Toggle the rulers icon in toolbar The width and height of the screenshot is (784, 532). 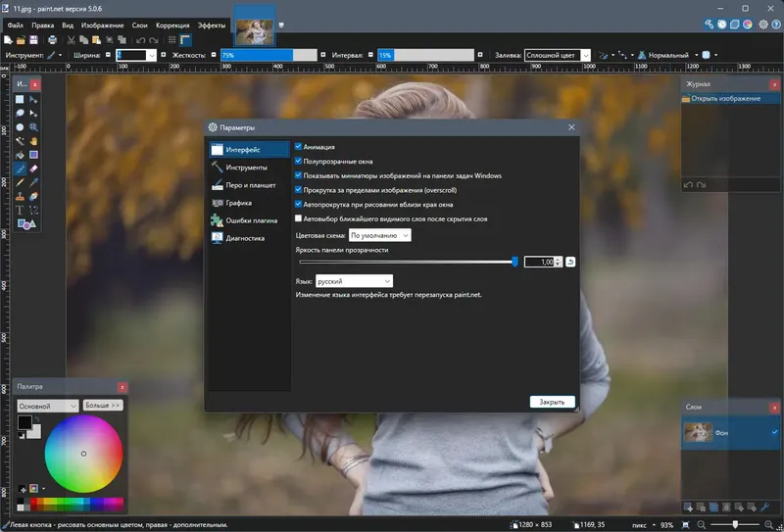(185, 40)
